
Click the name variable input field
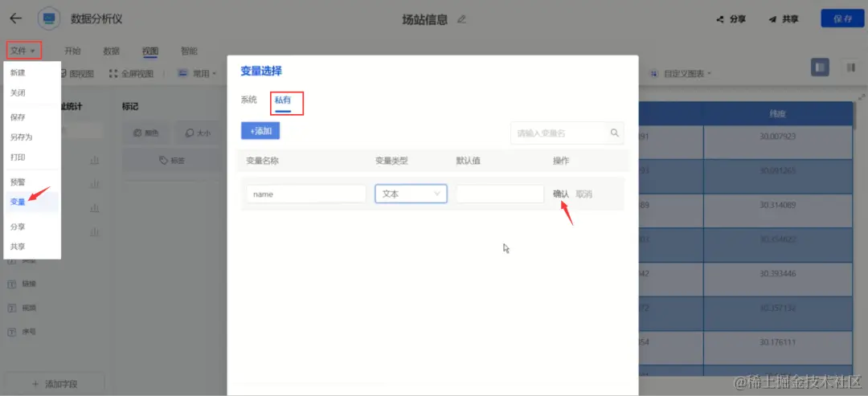click(x=306, y=194)
